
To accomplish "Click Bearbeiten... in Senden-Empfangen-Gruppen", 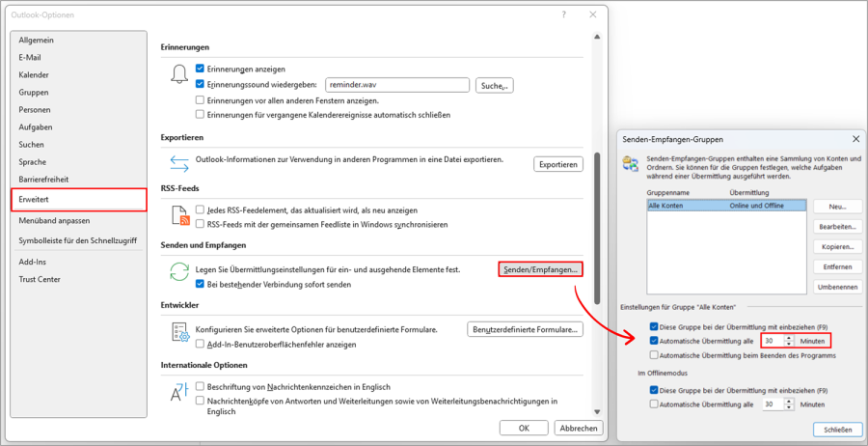I will pos(838,227).
